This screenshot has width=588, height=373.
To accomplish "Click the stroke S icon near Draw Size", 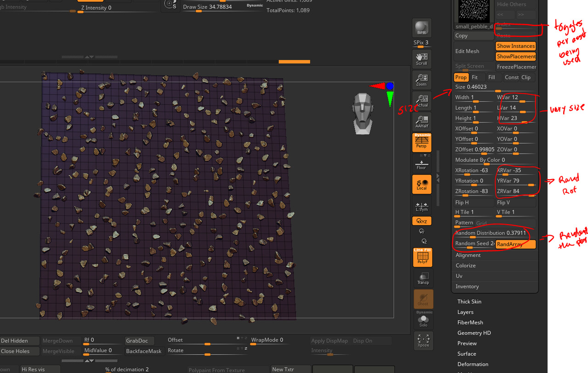I will pos(170,5).
